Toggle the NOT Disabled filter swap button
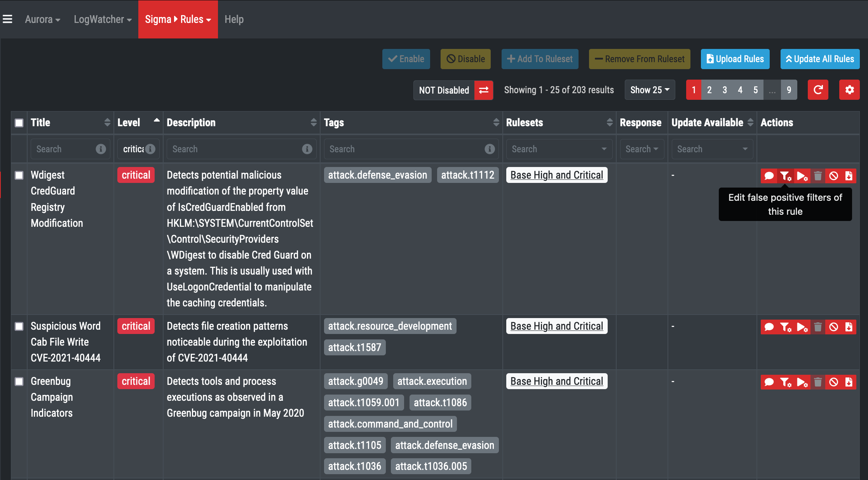The image size is (868, 480). pos(484,90)
